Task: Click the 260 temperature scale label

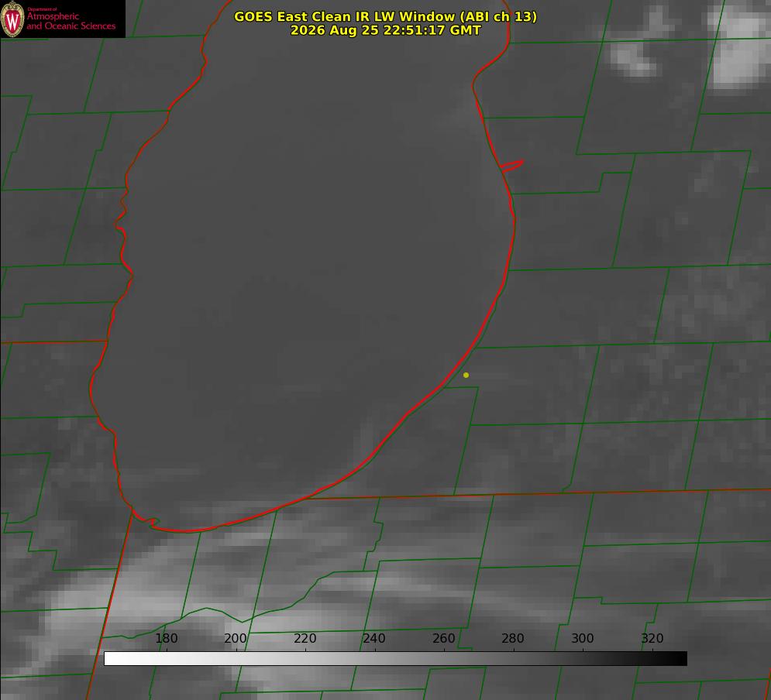Action: (x=443, y=638)
